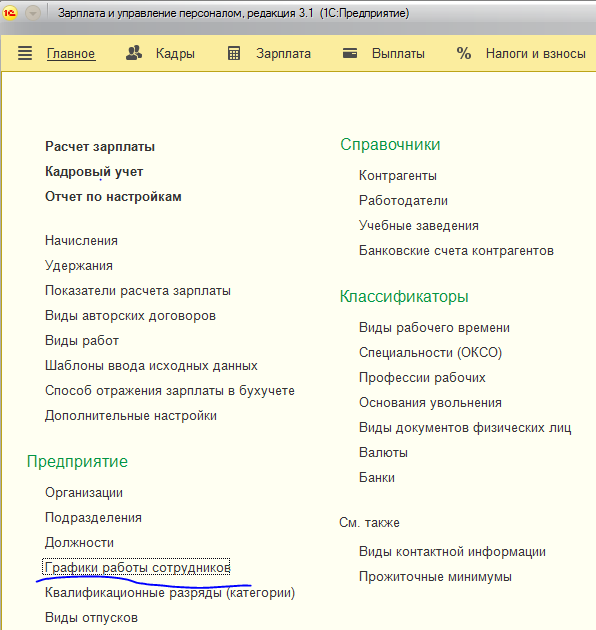The height and width of the screenshot is (630, 596).
Task: Open the Выплаты section
Action: tap(398, 53)
